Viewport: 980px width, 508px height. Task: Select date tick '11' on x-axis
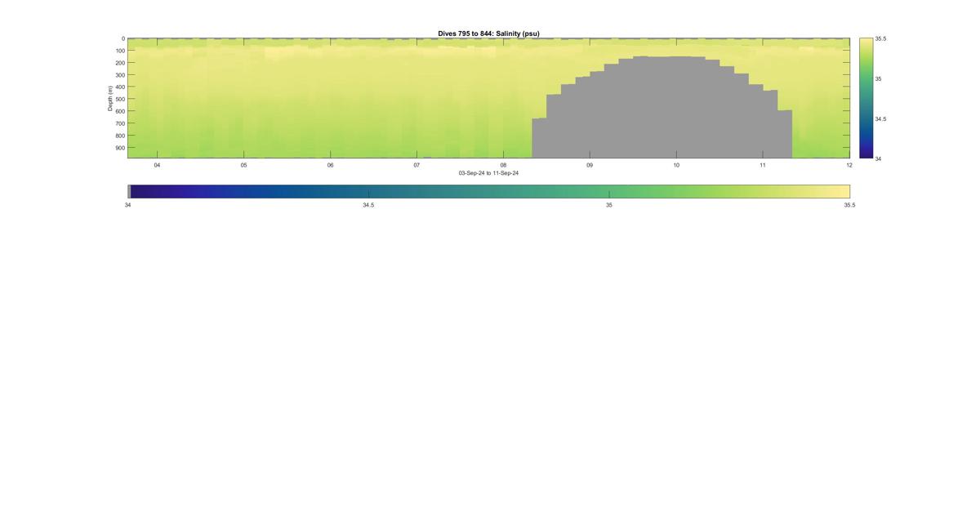763,165
